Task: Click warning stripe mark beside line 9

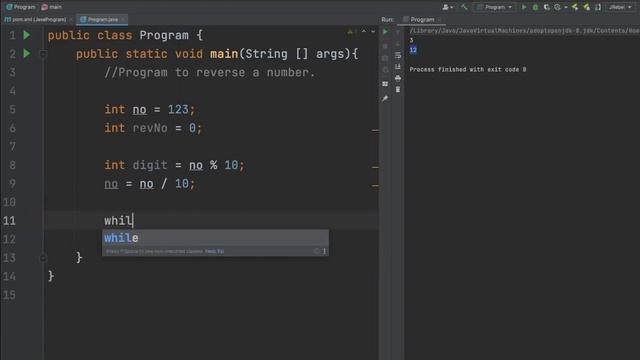Action: (x=375, y=186)
